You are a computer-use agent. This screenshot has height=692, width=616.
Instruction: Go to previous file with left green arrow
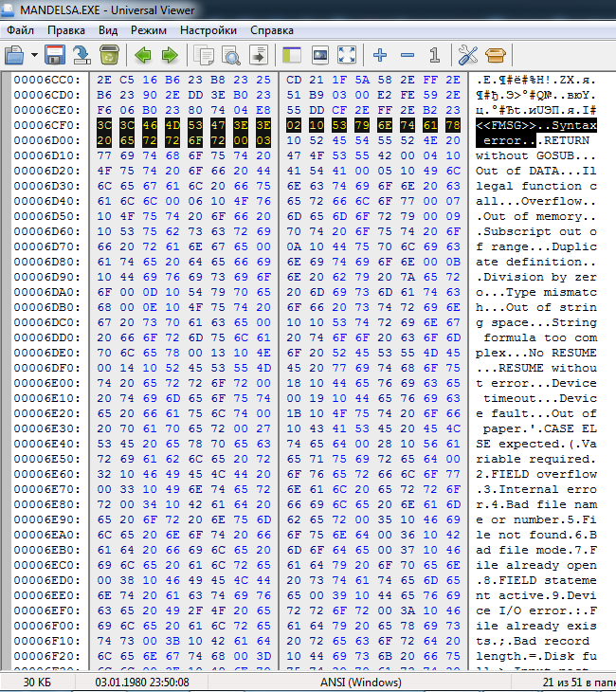tap(142, 55)
